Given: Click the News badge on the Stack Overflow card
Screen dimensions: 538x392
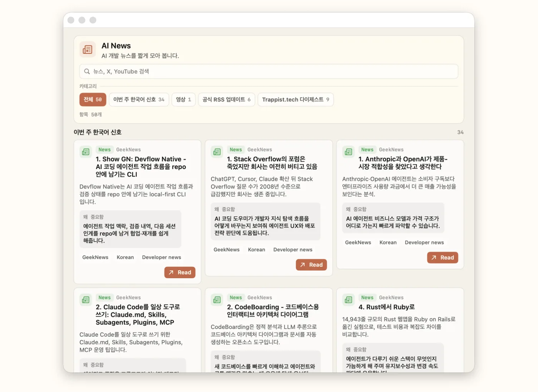Looking at the screenshot, I should [x=236, y=150].
